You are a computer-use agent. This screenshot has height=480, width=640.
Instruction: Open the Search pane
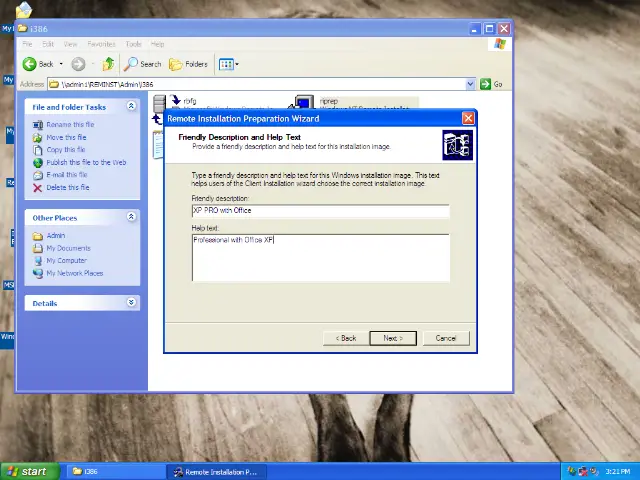pos(143,64)
